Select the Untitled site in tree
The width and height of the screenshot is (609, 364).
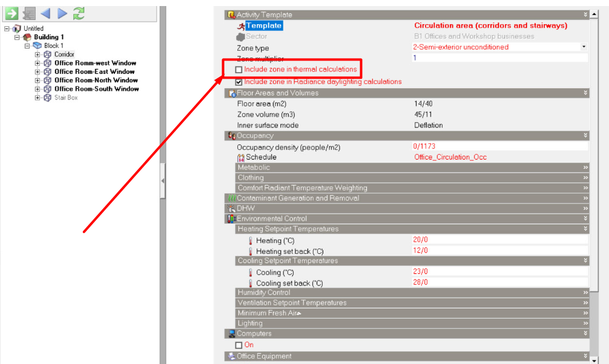click(x=33, y=28)
